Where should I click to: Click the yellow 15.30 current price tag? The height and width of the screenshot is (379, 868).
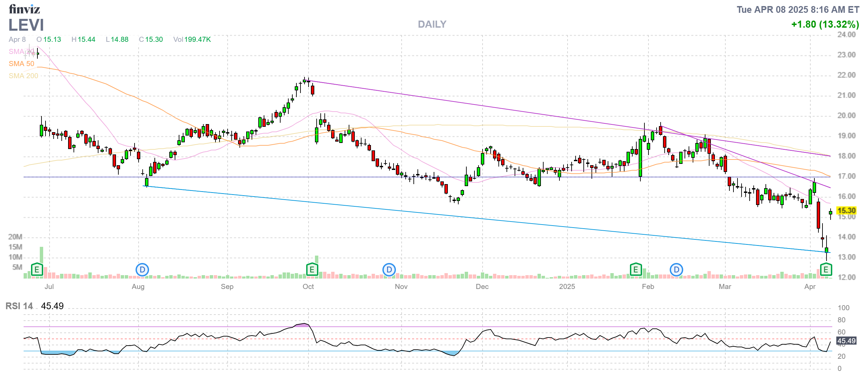(x=846, y=210)
